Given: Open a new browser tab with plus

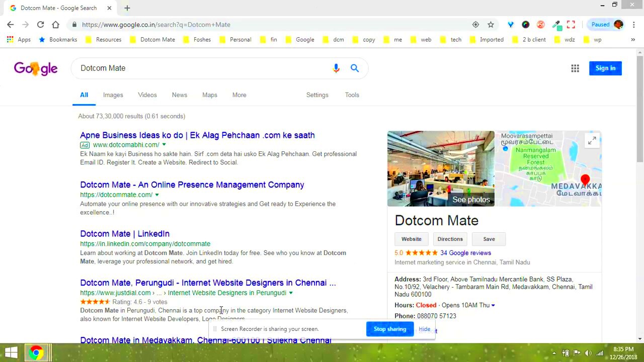Looking at the screenshot, I should (x=127, y=8).
